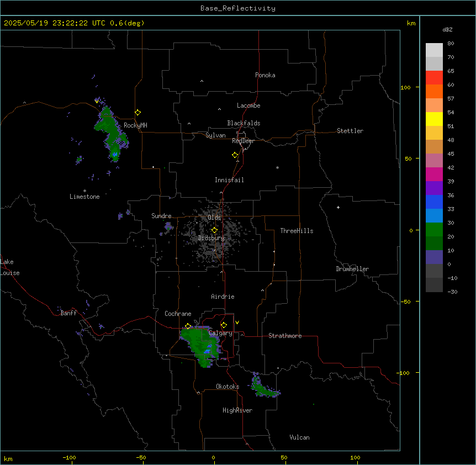The image size is (476, 465).
Task: Click the Drumheller town label
Action: 352,269
